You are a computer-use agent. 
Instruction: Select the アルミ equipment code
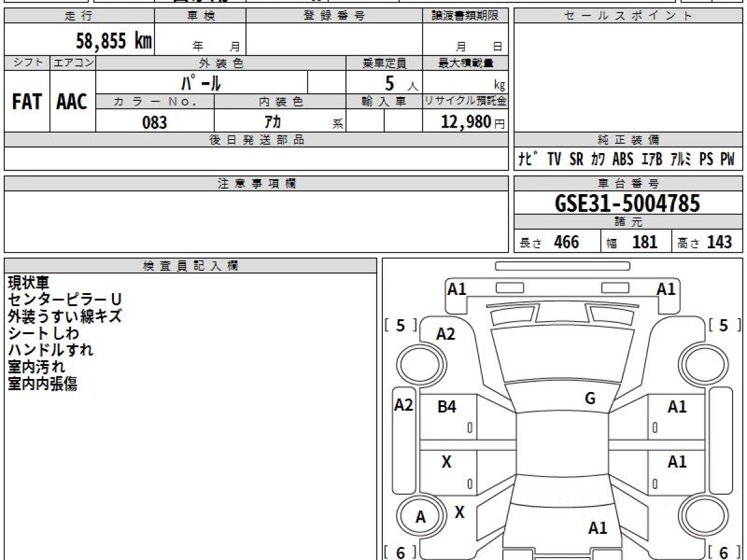pyautogui.click(x=681, y=159)
